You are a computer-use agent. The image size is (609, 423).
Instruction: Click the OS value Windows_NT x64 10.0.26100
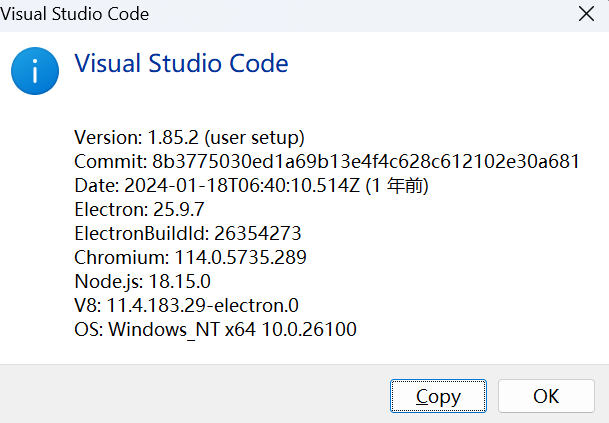(232, 330)
